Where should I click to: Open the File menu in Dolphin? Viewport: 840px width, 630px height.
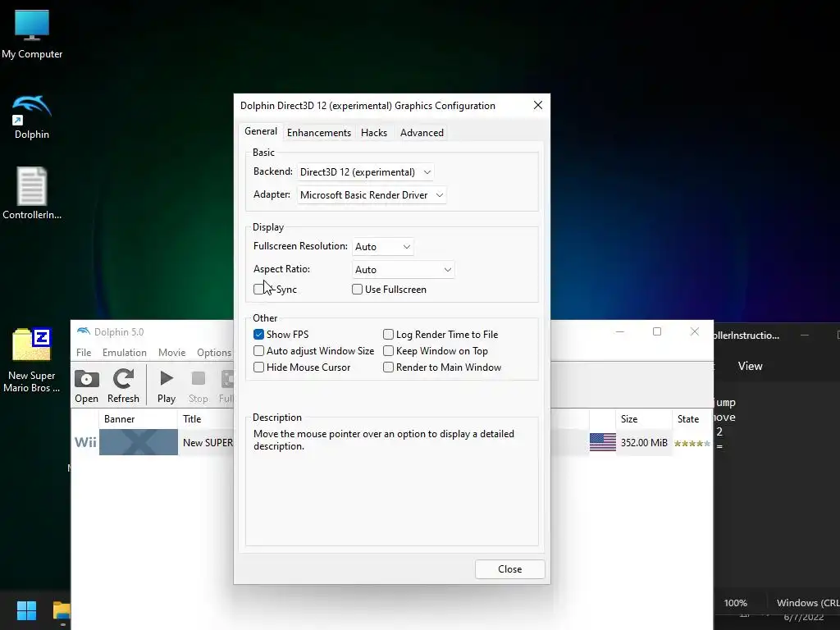(x=84, y=353)
